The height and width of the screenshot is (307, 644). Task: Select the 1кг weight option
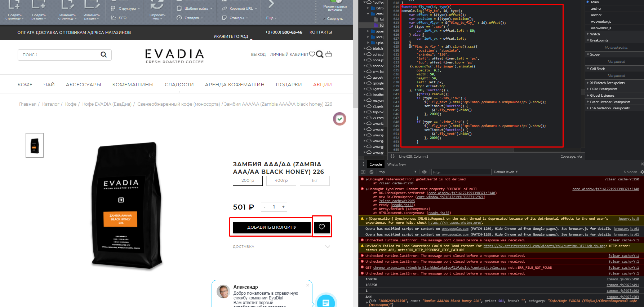315,180
